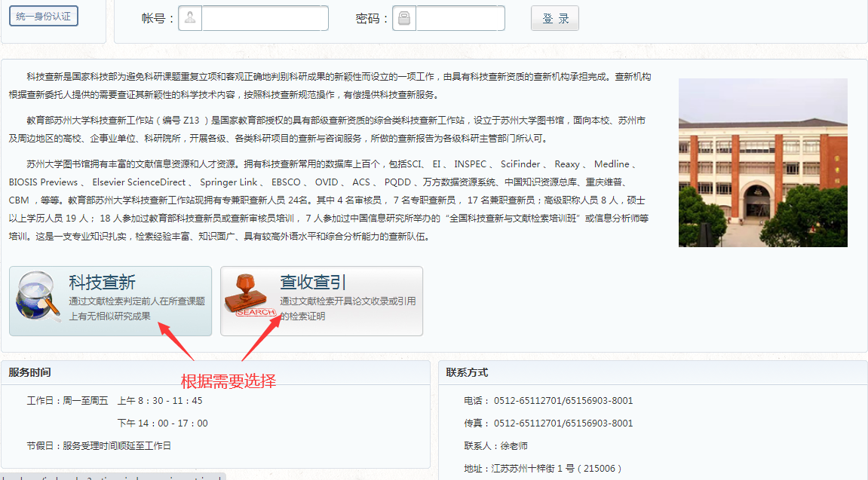Click the 密码 field label

pos(372,19)
